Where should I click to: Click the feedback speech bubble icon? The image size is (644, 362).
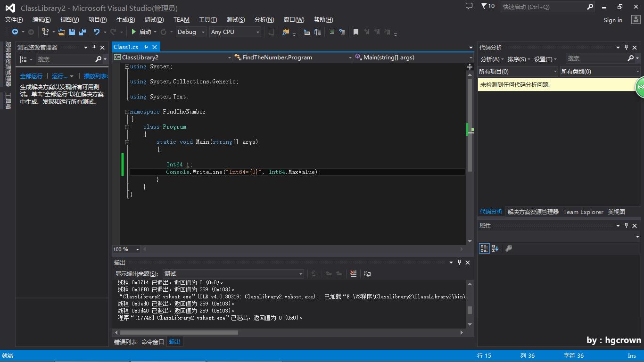pyautogui.click(x=469, y=6)
